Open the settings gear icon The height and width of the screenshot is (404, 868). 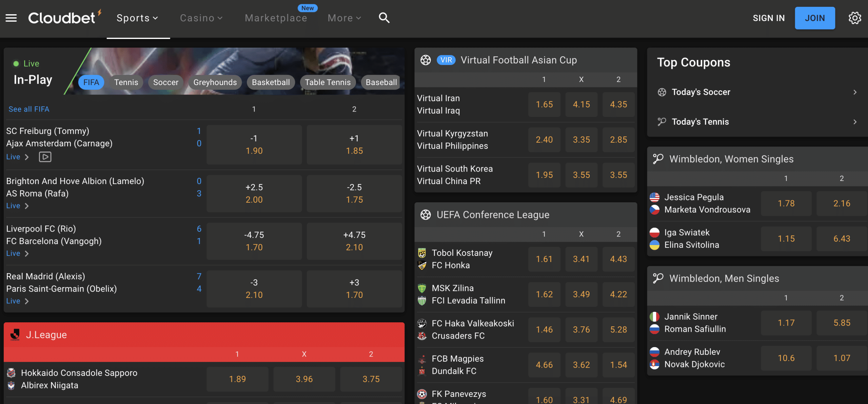click(x=855, y=18)
